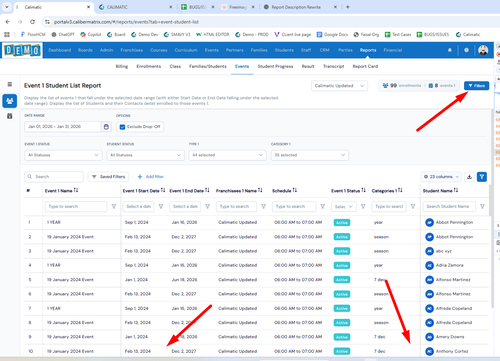Click the download export icon
This screenshot has width=500, height=361.
[469, 177]
